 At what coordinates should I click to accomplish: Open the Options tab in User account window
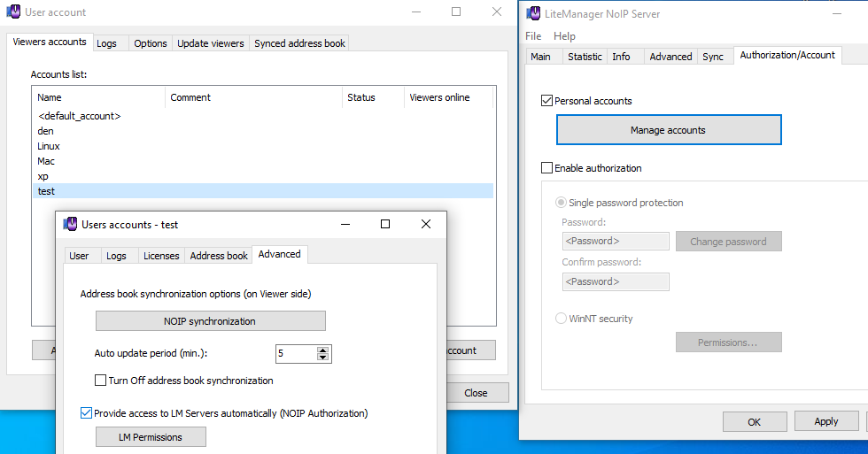point(150,43)
